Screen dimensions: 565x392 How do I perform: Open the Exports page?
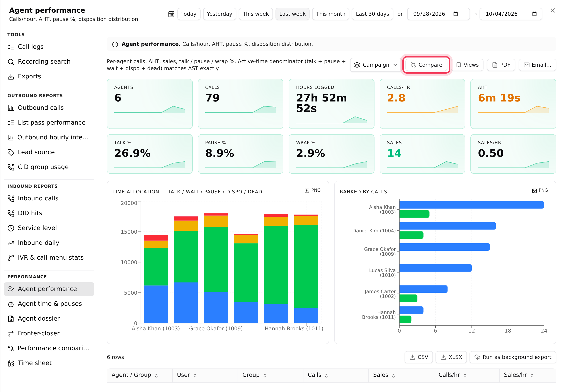49,76
